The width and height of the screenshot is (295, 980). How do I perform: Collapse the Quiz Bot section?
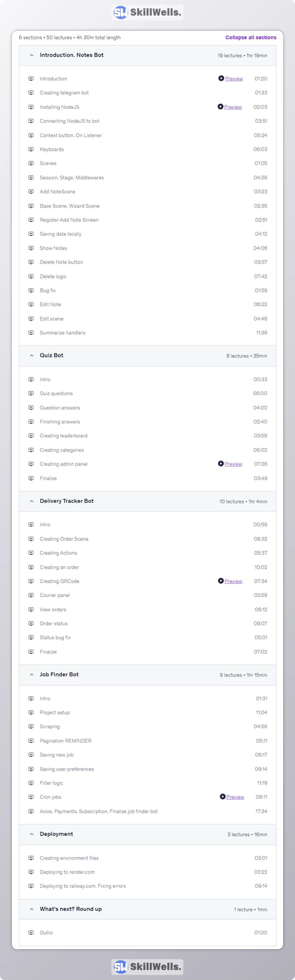click(32, 355)
